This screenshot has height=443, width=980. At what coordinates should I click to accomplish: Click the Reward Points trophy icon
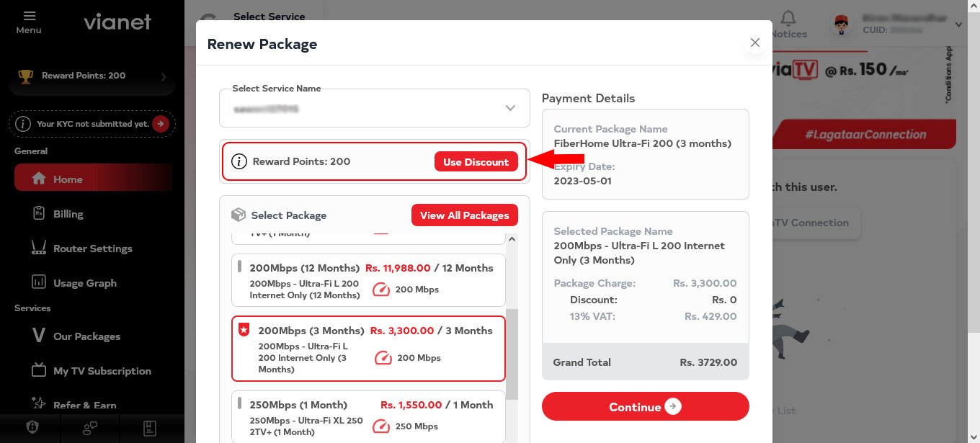pyautogui.click(x=26, y=76)
